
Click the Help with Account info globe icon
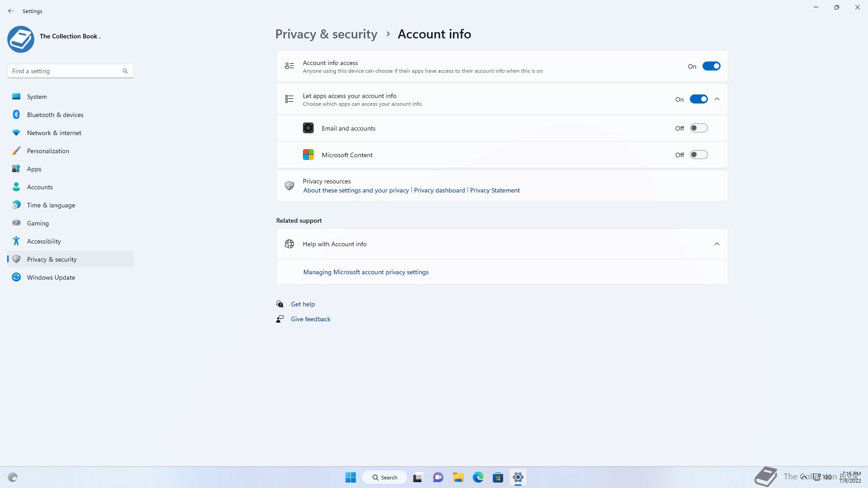[x=289, y=244]
